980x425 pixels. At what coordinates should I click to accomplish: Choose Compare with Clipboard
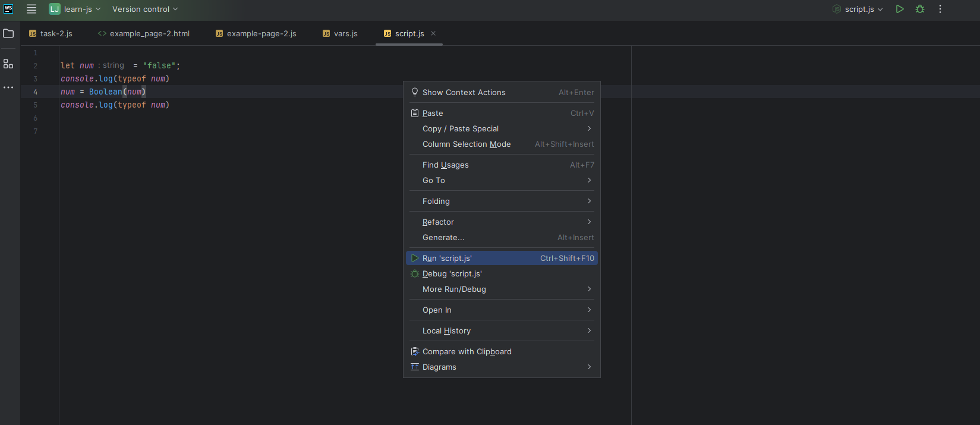tap(502, 351)
